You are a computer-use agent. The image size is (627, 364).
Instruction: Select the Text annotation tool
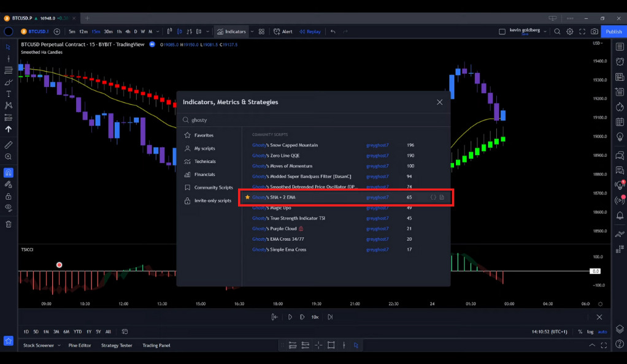click(9, 94)
